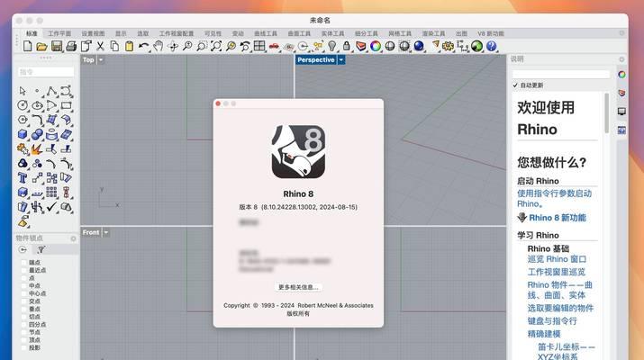Enable the 四分点 object snap checkbox
The height and width of the screenshot is (360, 644).
click(x=23, y=324)
